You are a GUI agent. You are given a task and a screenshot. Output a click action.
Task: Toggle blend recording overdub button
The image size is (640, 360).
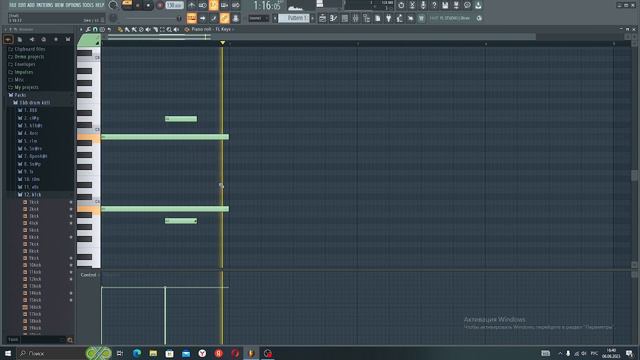click(224, 5)
